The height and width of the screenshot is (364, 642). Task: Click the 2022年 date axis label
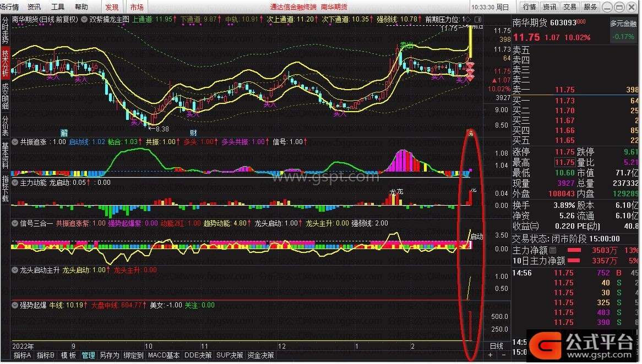(x=23, y=346)
